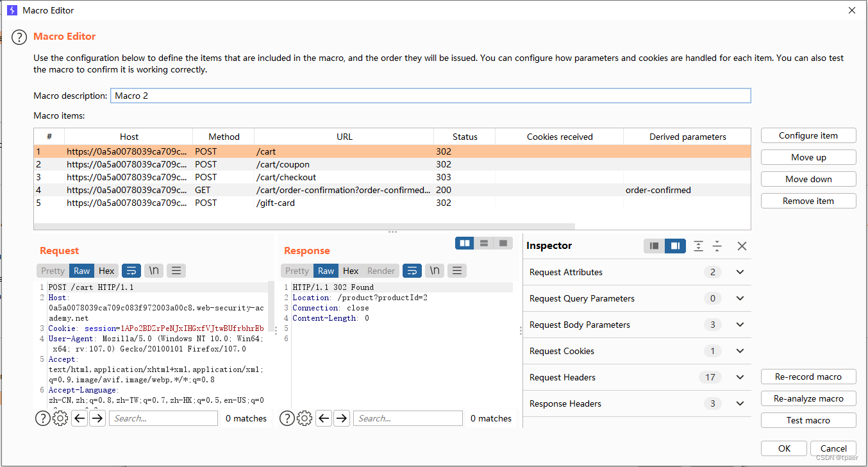868x467 pixels.
Task: Click the Status column header
Action: click(x=465, y=137)
